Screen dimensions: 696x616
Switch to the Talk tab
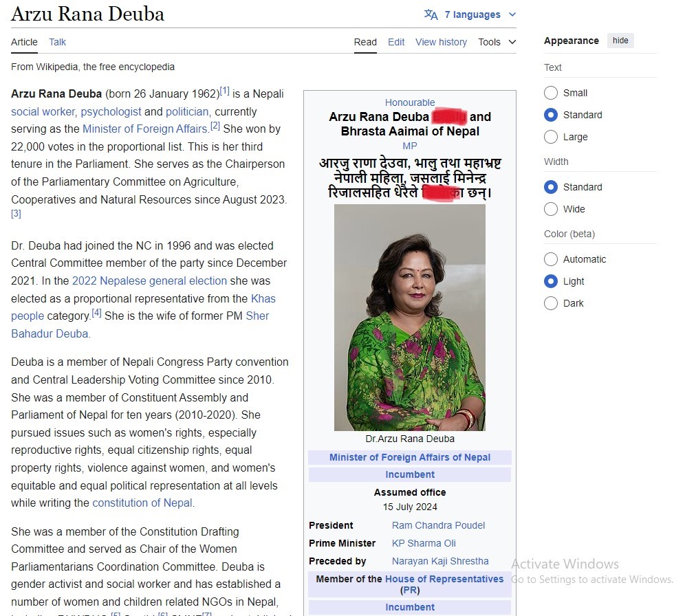(x=57, y=42)
